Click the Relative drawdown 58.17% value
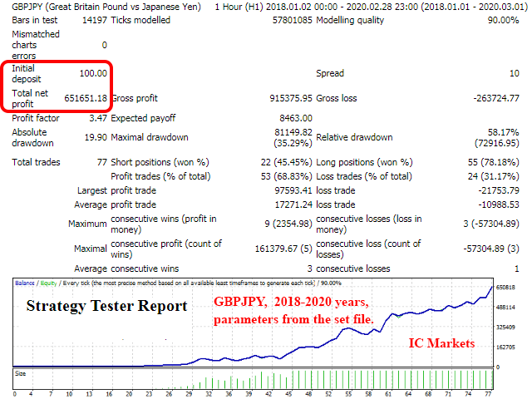532x399 pixels. (505, 131)
